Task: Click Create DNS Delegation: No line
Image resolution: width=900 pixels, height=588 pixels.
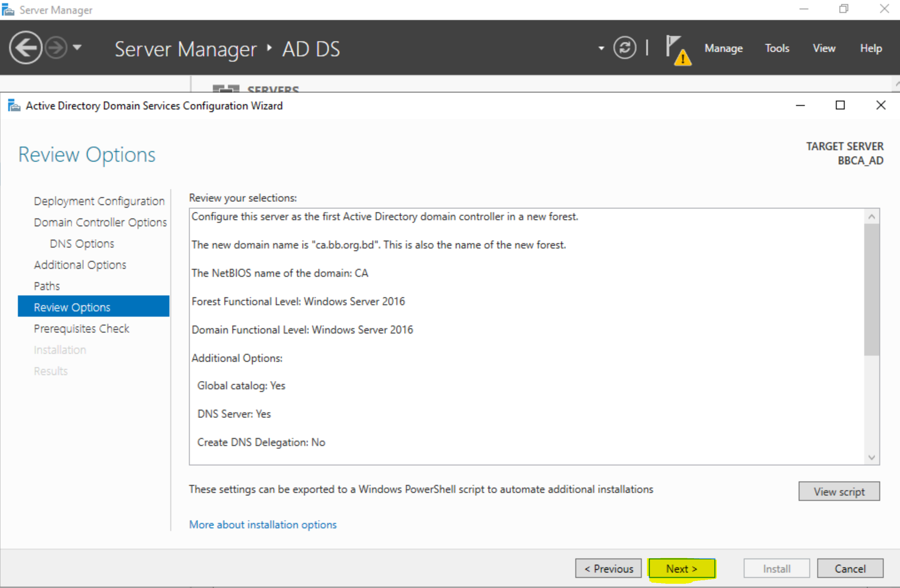Action: pyautogui.click(x=261, y=442)
